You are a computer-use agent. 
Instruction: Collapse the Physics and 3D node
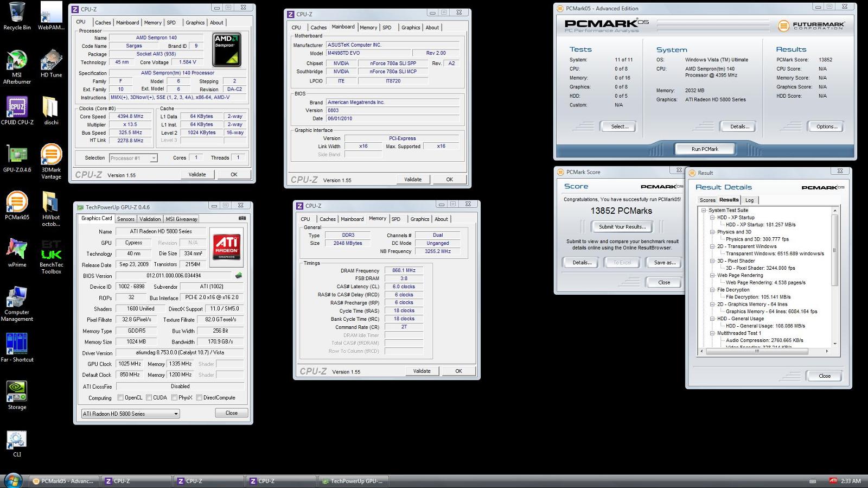pos(712,232)
